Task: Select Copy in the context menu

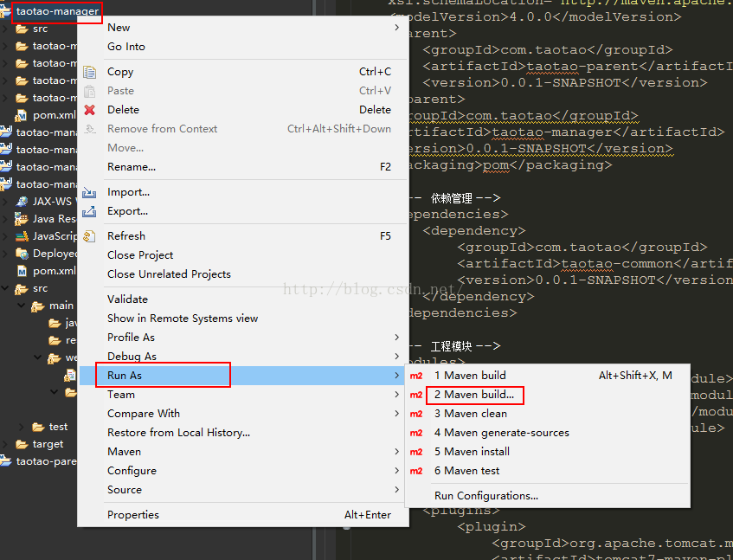Action: coord(243,72)
